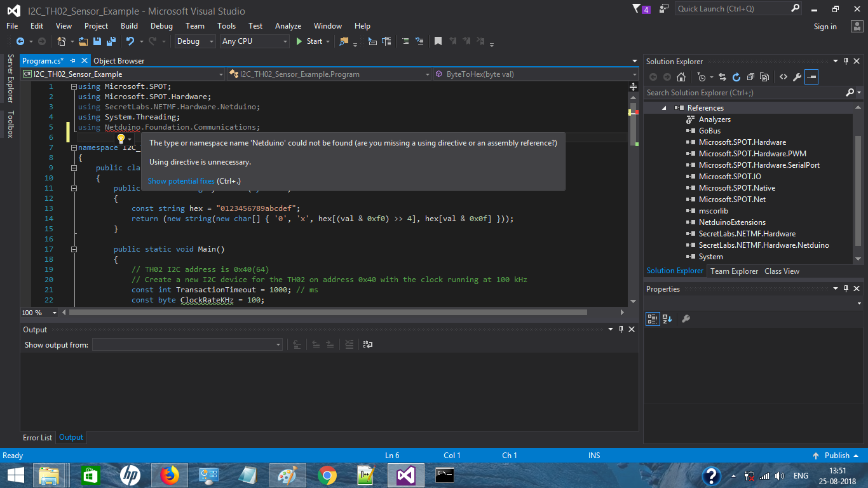Image resolution: width=868 pixels, height=488 pixels.
Task: Click the Start debugging button
Action: pos(309,41)
